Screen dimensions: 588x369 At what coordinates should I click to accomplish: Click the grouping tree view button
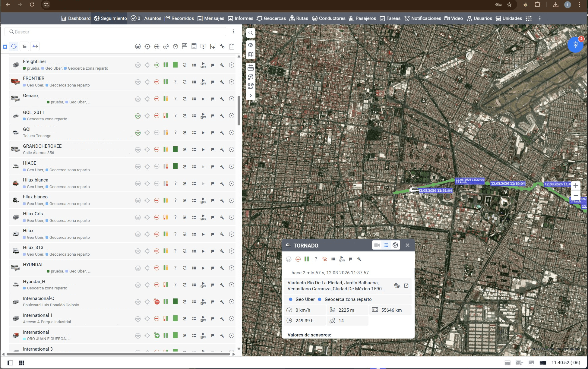point(24,46)
